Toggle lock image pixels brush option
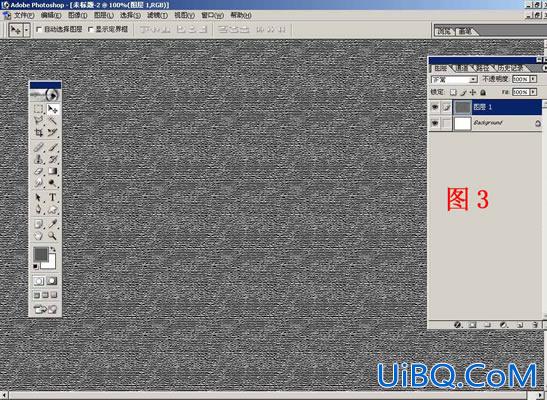Screen dimensions: 547x400 pos(463,92)
